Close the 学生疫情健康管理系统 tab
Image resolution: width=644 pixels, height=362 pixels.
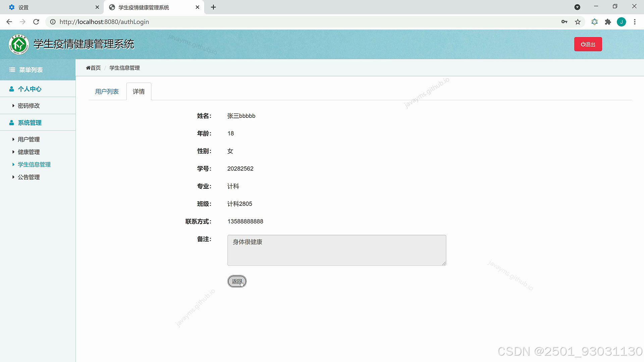pyautogui.click(x=197, y=7)
